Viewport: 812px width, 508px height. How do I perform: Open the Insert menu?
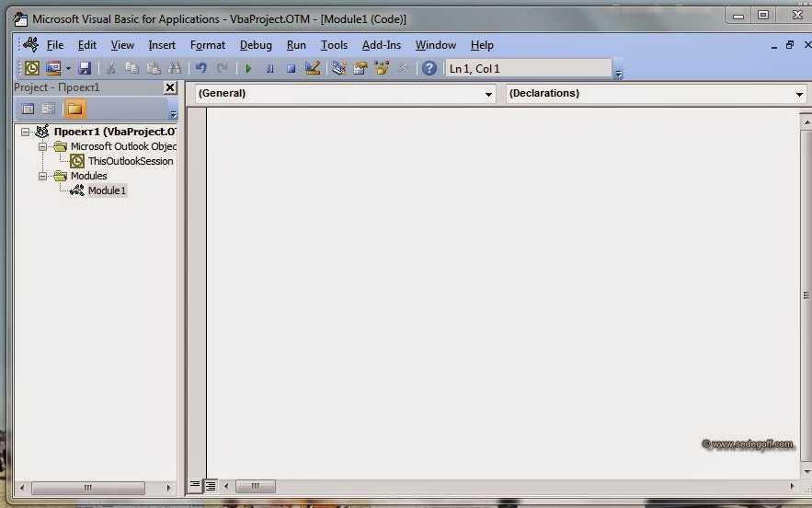162,45
